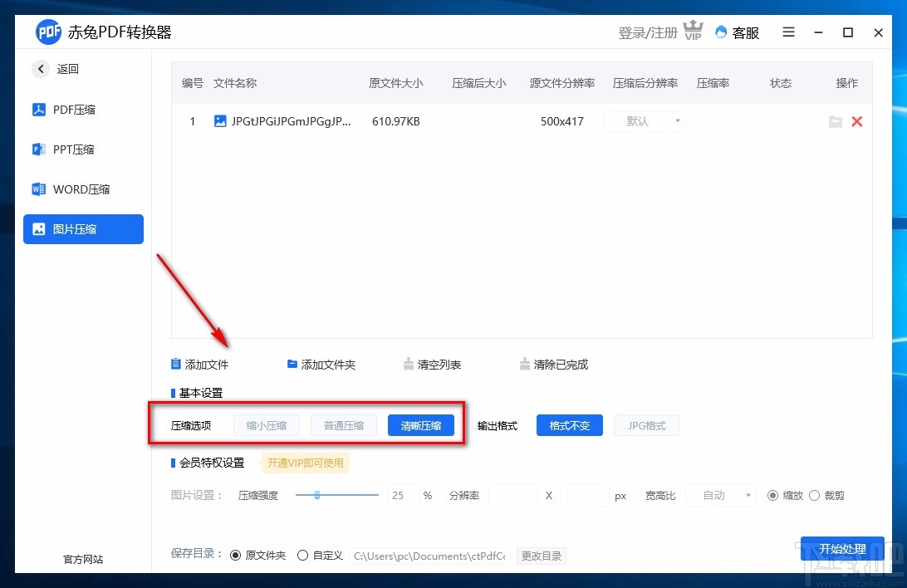Select the WORD压缩 sidebar tool

(77, 189)
